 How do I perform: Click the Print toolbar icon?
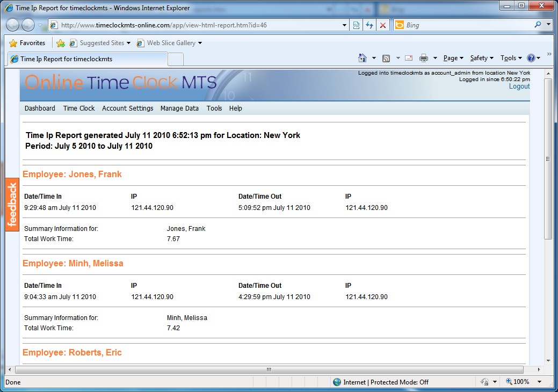[x=424, y=59]
